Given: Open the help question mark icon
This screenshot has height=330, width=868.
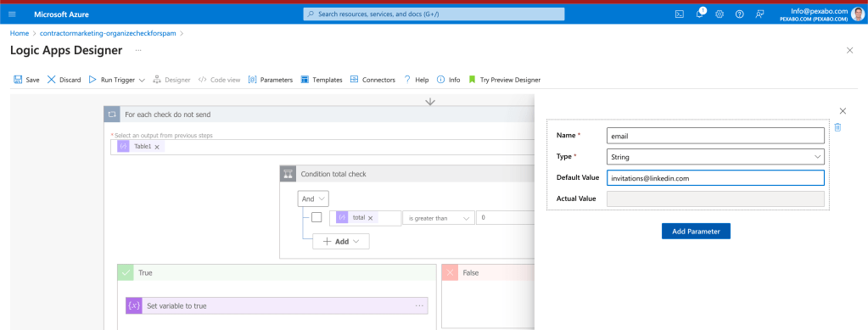Looking at the screenshot, I should [x=739, y=14].
